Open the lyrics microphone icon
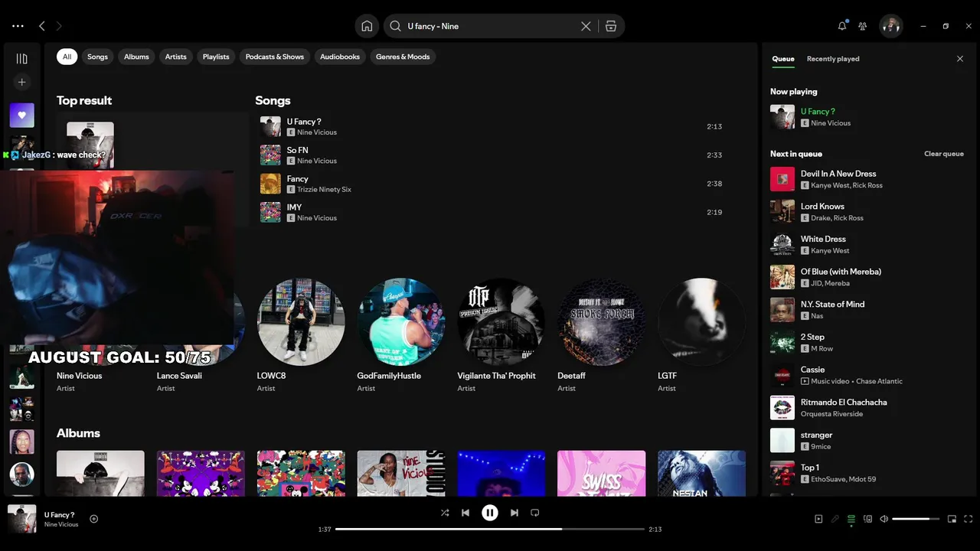This screenshot has height=551, width=980. 835,519
